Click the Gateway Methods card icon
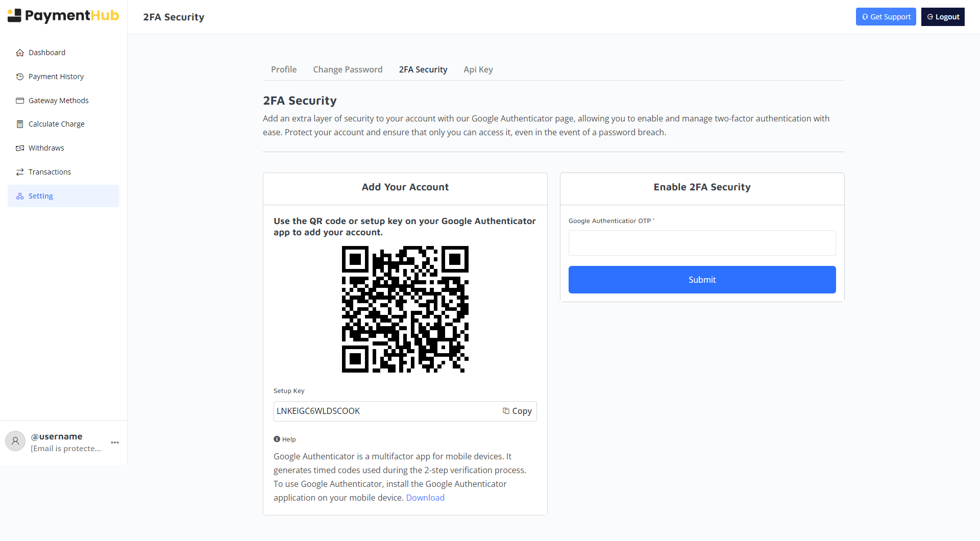Screen dimensions: 980x541 (x=20, y=101)
